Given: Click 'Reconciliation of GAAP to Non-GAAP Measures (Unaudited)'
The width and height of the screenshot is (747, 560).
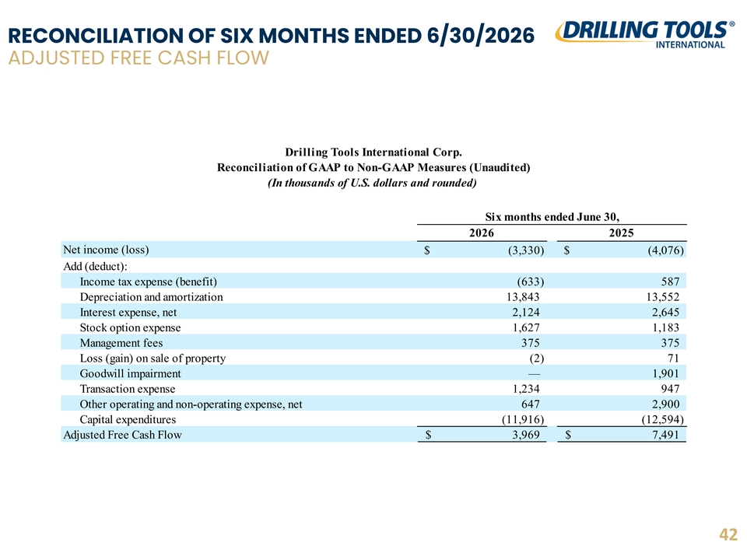Looking at the screenshot, I should (373, 168).
